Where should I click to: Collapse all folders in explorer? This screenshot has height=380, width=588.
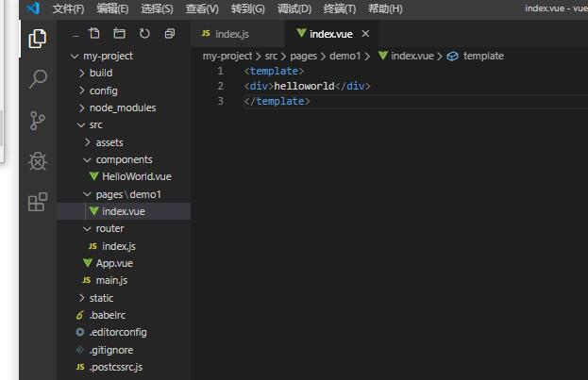click(170, 33)
